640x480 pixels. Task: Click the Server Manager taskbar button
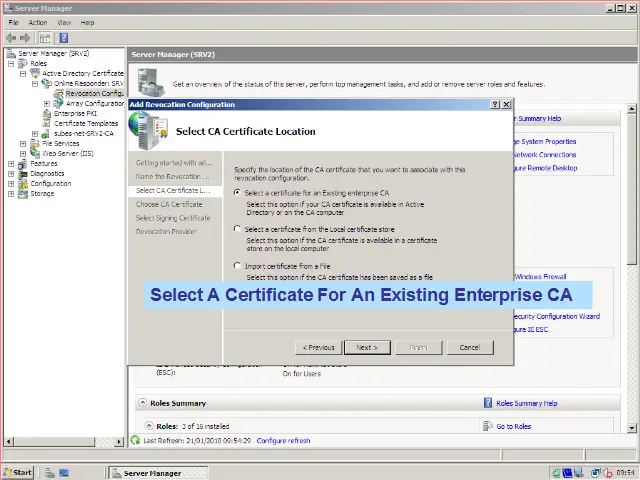(158, 473)
